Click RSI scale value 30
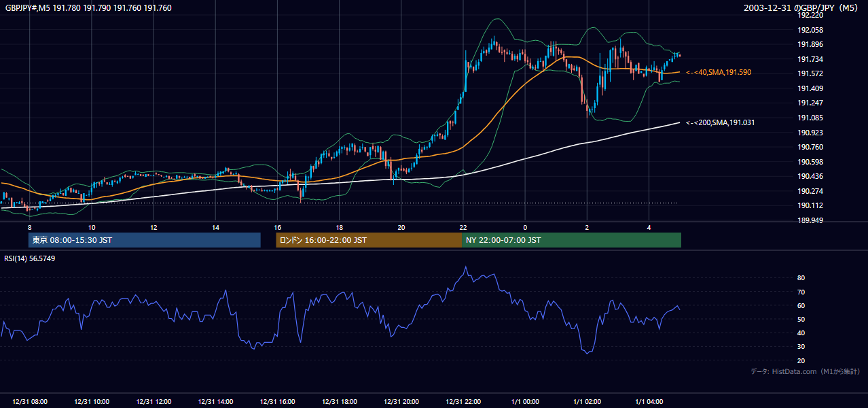Screen dimensions: 868x408 pos(801,347)
